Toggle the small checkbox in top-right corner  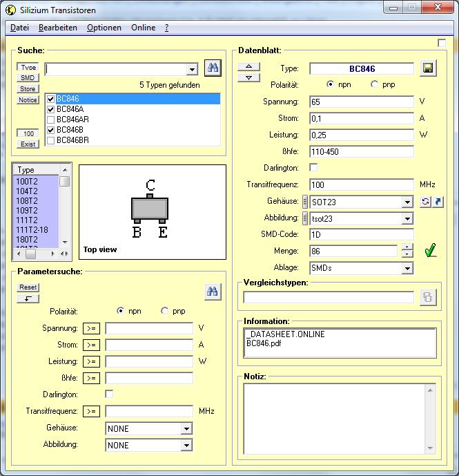442,43
